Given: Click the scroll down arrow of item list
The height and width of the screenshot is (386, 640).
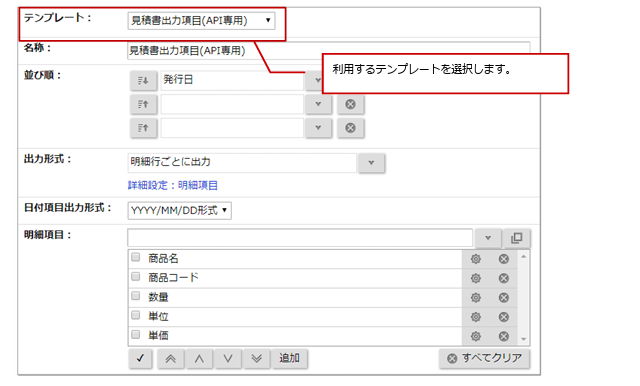Looking at the screenshot, I should tap(524, 339).
